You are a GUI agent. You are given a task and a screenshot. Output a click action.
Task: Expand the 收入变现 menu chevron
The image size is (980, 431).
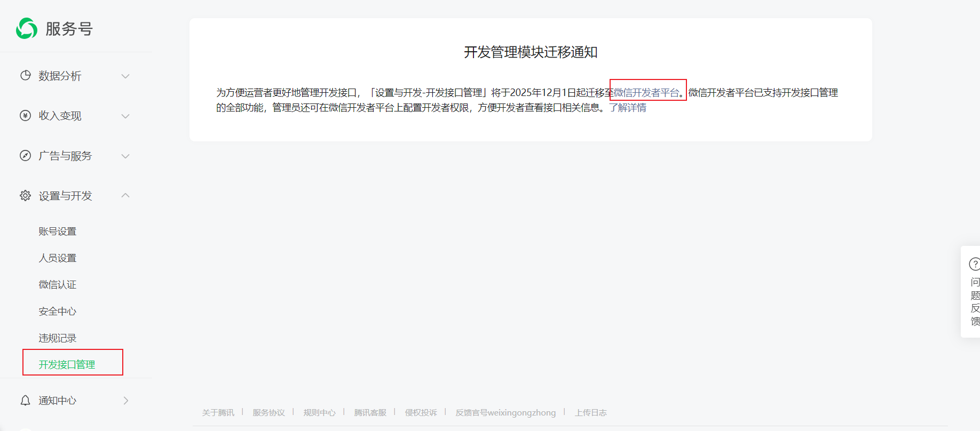(125, 116)
